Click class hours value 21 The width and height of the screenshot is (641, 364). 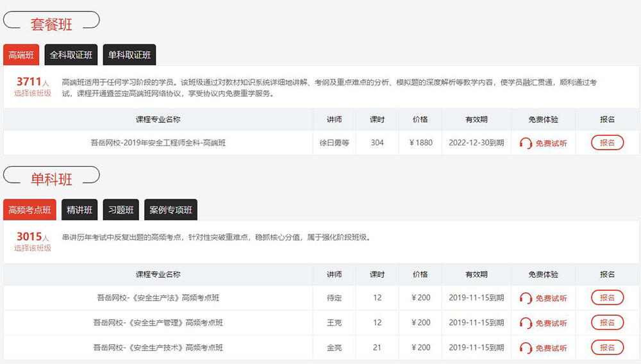pos(377,347)
